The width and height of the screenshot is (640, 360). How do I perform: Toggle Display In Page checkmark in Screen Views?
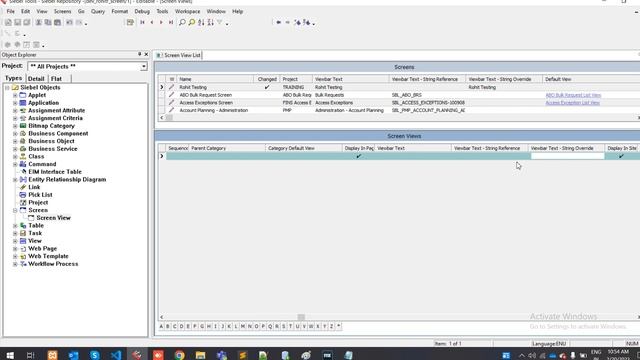[x=359, y=156]
